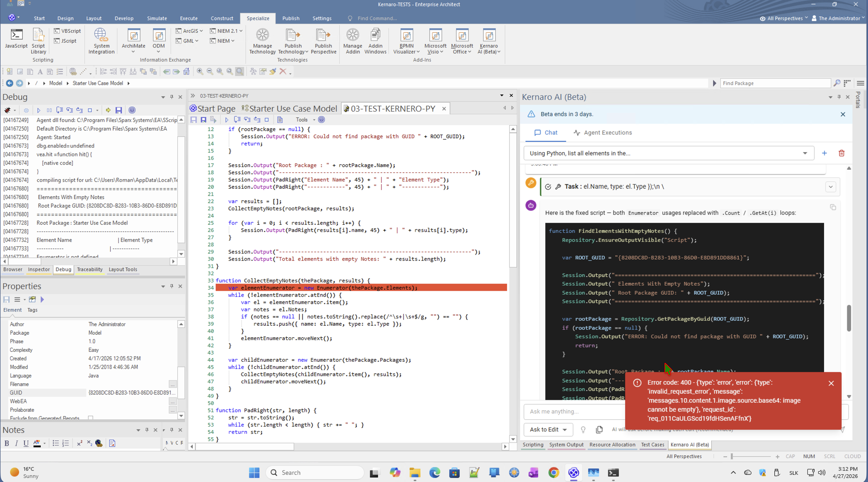
Task: Open the All Perspectives dropdown
Action: pos(784,18)
